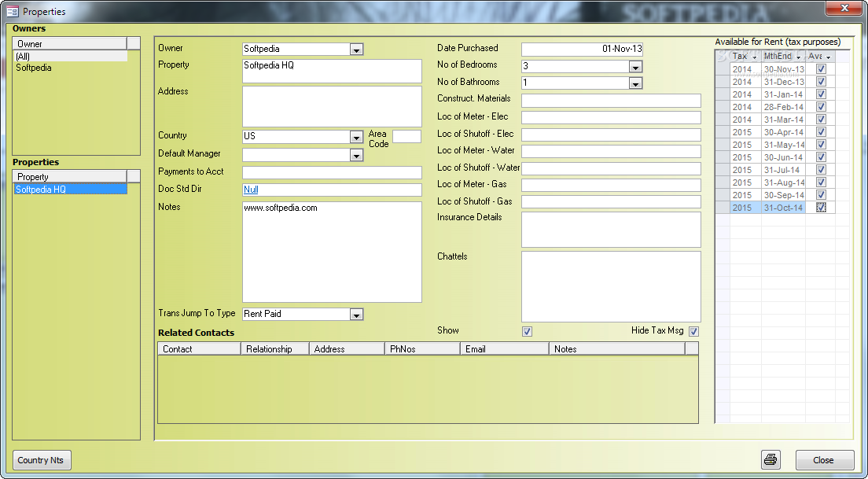Toggle availability checkbox for 31-May-14
This screenshot has height=479, width=868.
coord(821,145)
